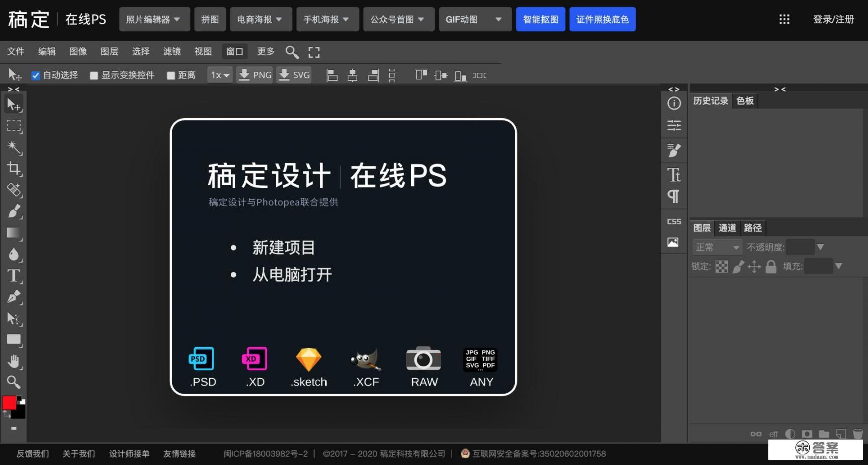Image resolution: width=868 pixels, height=465 pixels.
Task: Click the new folder icon in layers panel
Action: coord(824,434)
